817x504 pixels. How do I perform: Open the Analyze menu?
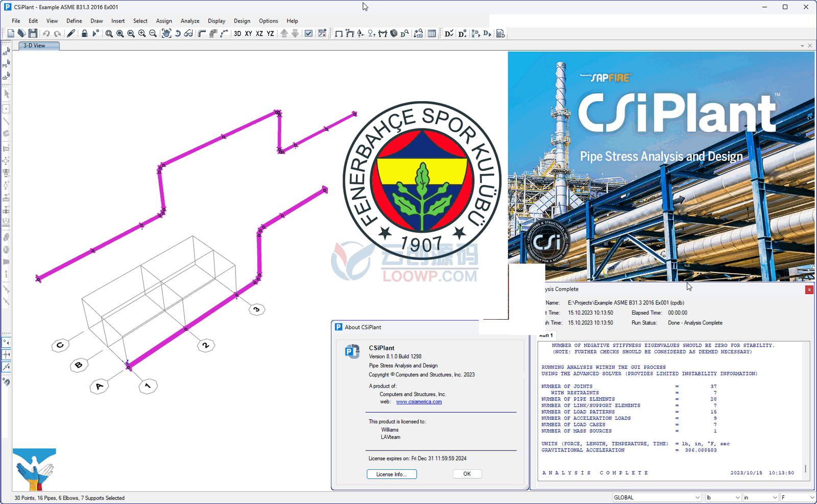click(x=190, y=21)
